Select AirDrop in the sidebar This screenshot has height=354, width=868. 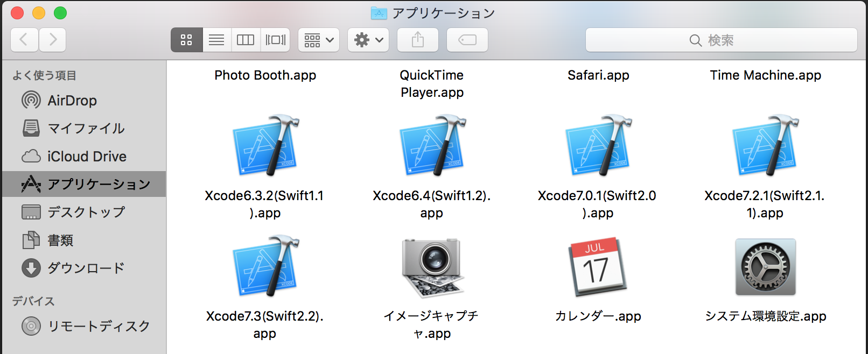[84, 100]
